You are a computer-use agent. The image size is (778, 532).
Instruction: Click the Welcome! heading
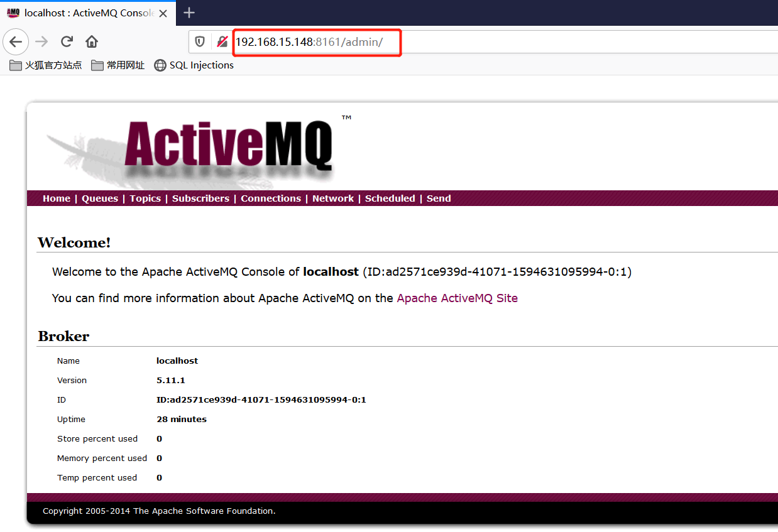pyautogui.click(x=74, y=242)
